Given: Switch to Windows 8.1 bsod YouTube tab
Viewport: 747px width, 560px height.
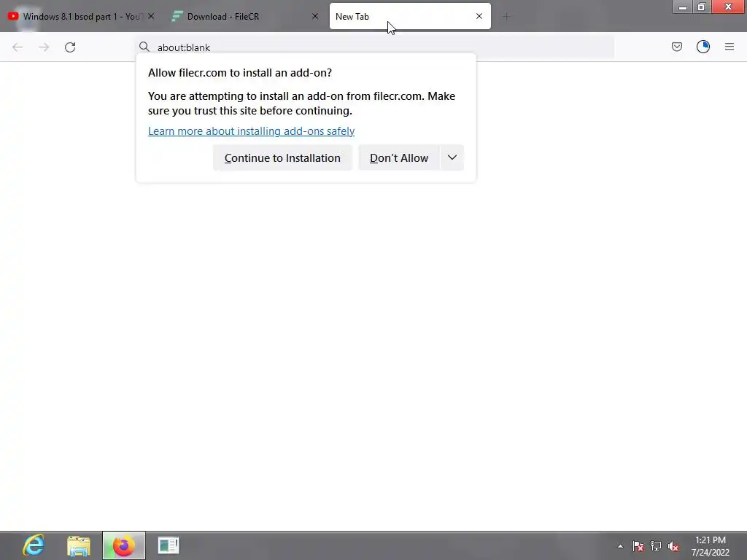Looking at the screenshot, I should (81, 16).
